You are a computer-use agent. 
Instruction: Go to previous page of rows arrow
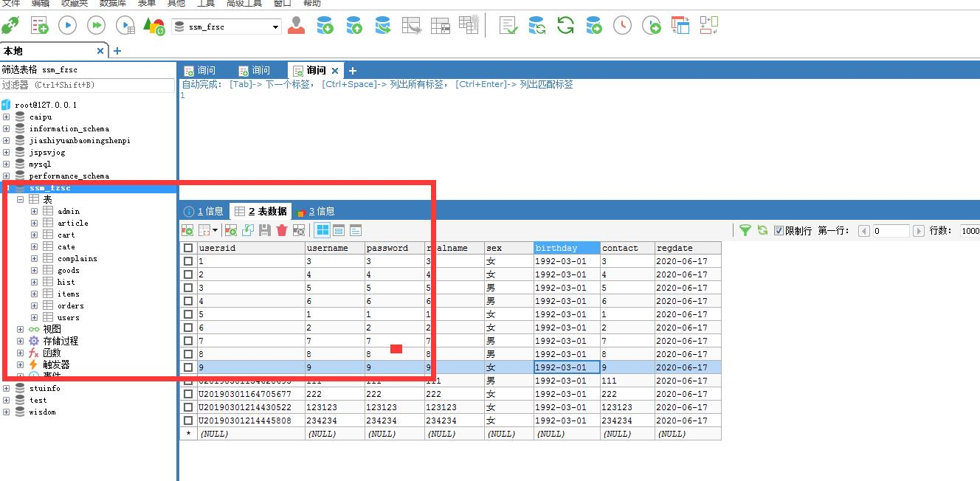(x=865, y=231)
